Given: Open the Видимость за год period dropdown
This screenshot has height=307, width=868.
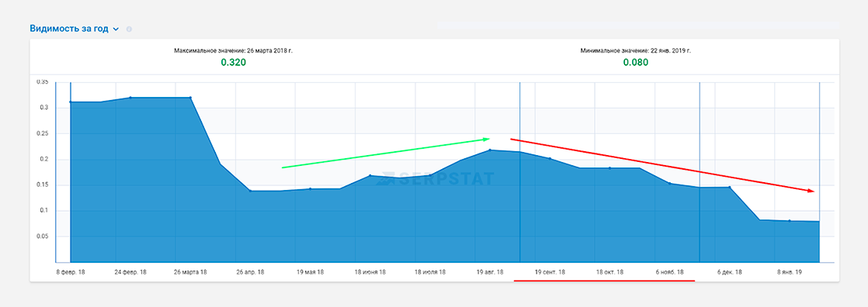Looking at the screenshot, I should coord(116,29).
